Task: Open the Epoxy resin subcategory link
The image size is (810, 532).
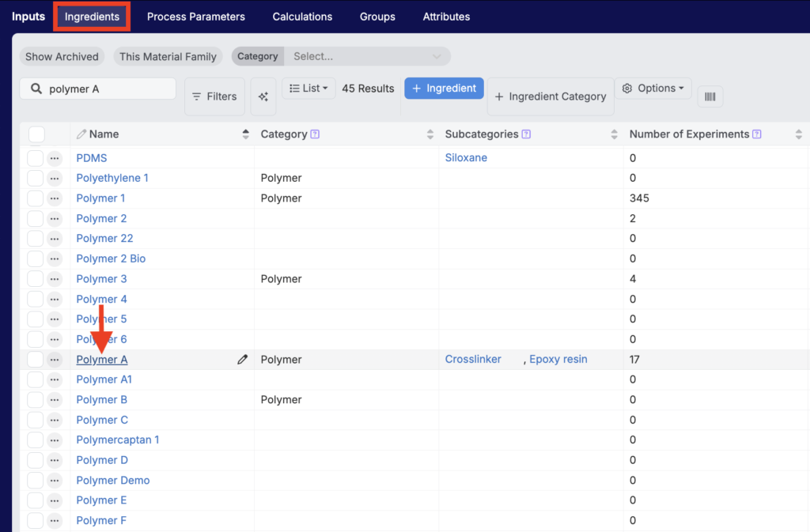Action: pyautogui.click(x=558, y=359)
